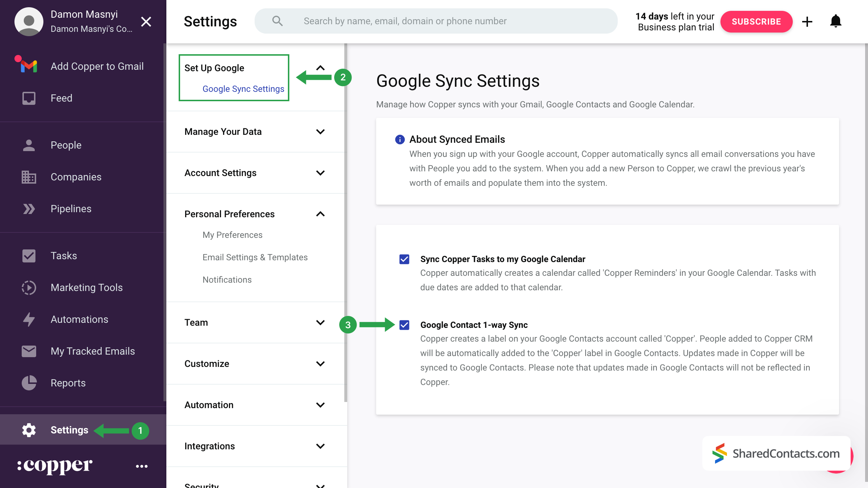The height and width of the screenshot is (488, 868).
Task: Click the Automations lightning bolt icon
Action: [x=29, y=320]
